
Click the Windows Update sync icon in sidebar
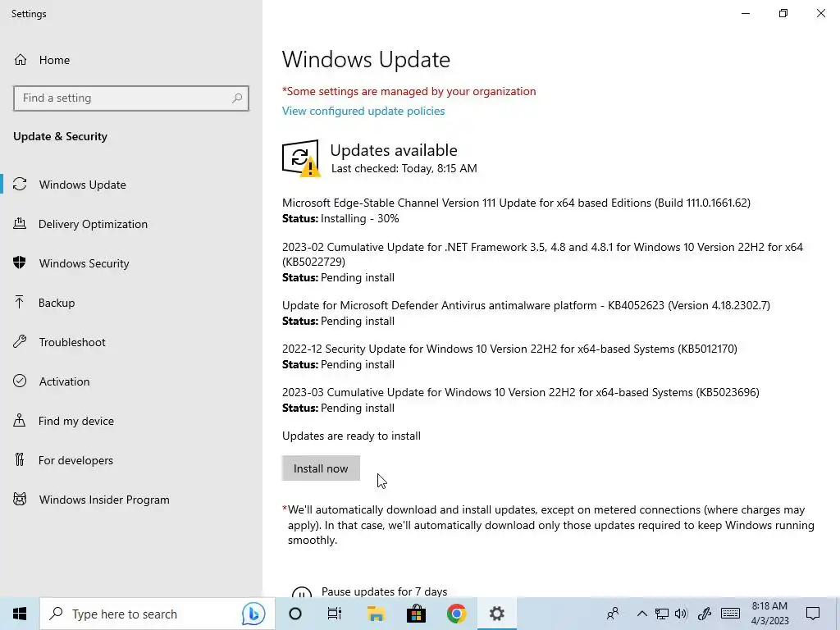click(20, 185)
